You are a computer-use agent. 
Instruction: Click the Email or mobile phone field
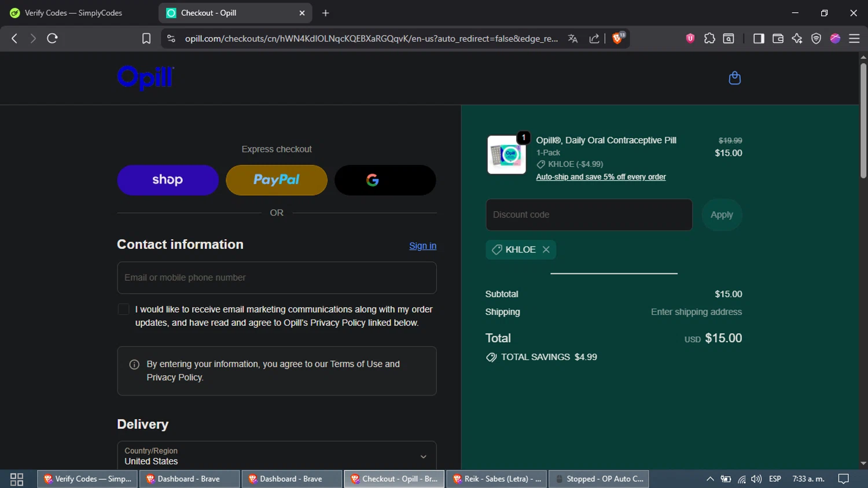pos(277,278)
